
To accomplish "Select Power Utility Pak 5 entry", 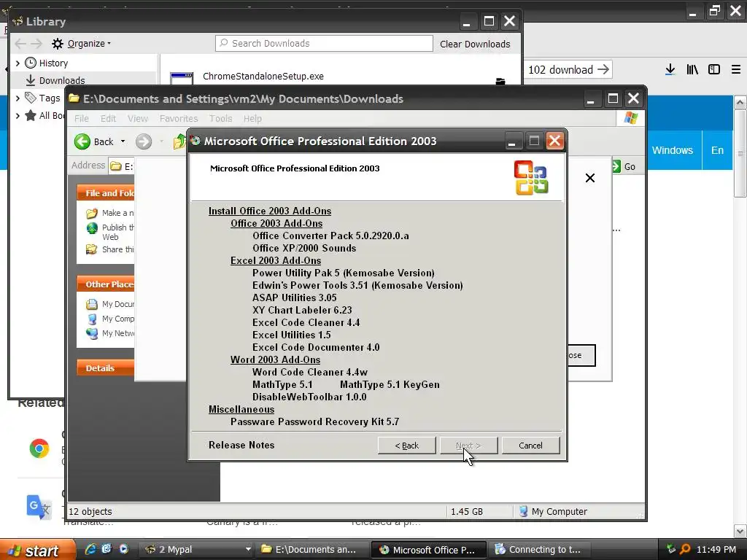I will click(343, 273).
